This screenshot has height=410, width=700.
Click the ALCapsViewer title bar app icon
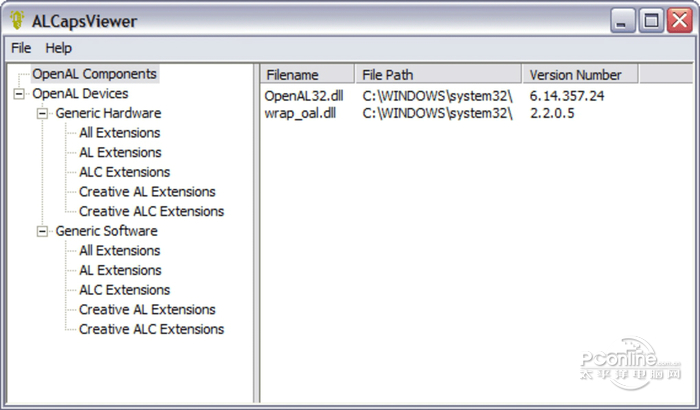click(16, 21)
